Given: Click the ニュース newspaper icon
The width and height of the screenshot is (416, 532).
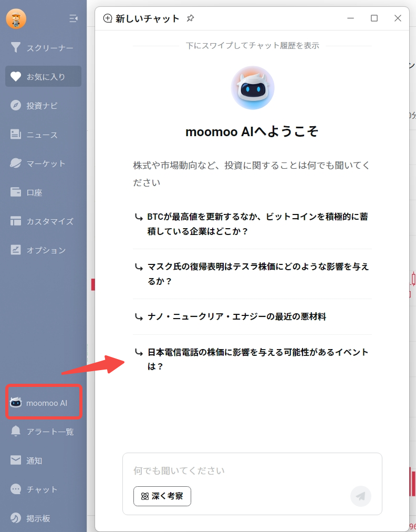Looking at the screenshot, I should click(x=16, y=135).
